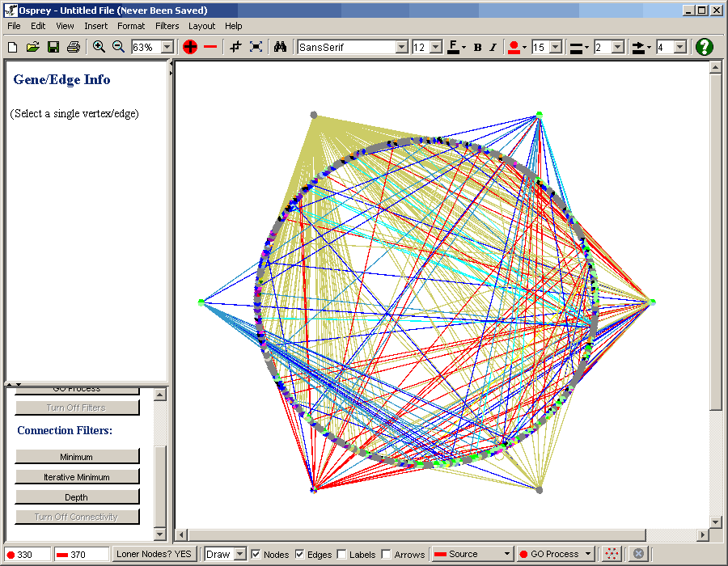The width and height of the screenshot is (728, 566).
Task: Open the Layout menu
Action: (x=201, y=26)
